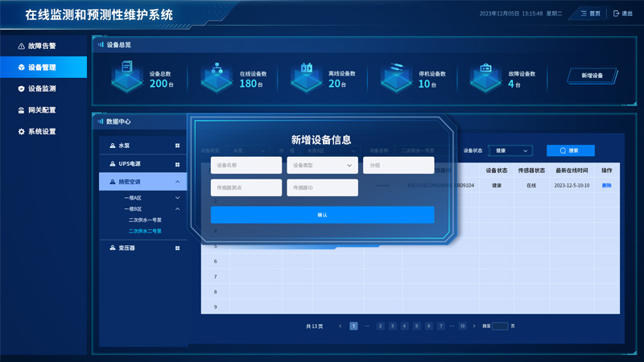This screenshot has width=644, height=362.
Task: Click the 传感器ID input field
Action: pos(322,187)
